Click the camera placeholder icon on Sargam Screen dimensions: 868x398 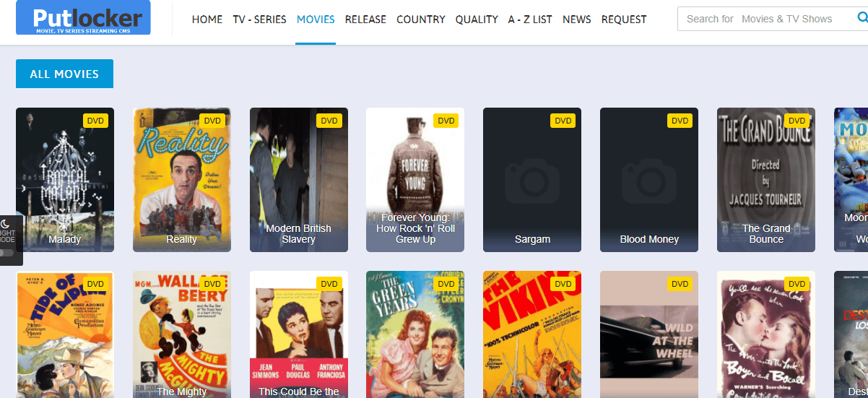coord(532,180)
